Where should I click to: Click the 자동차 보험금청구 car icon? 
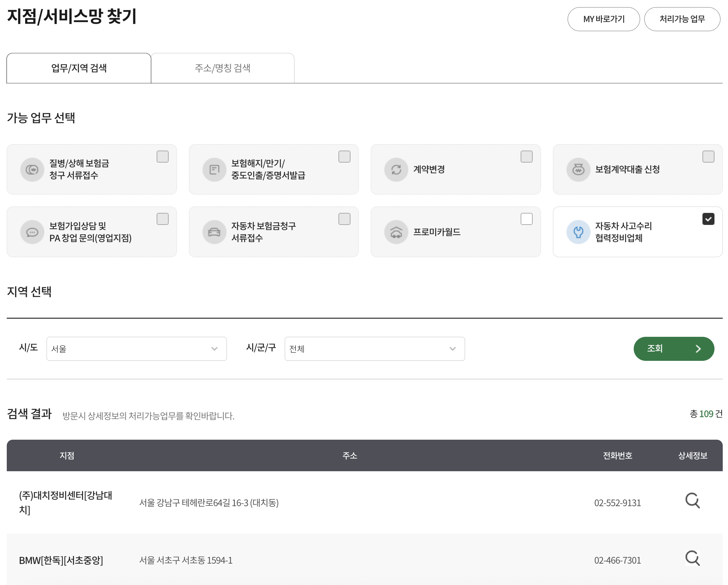214,232
